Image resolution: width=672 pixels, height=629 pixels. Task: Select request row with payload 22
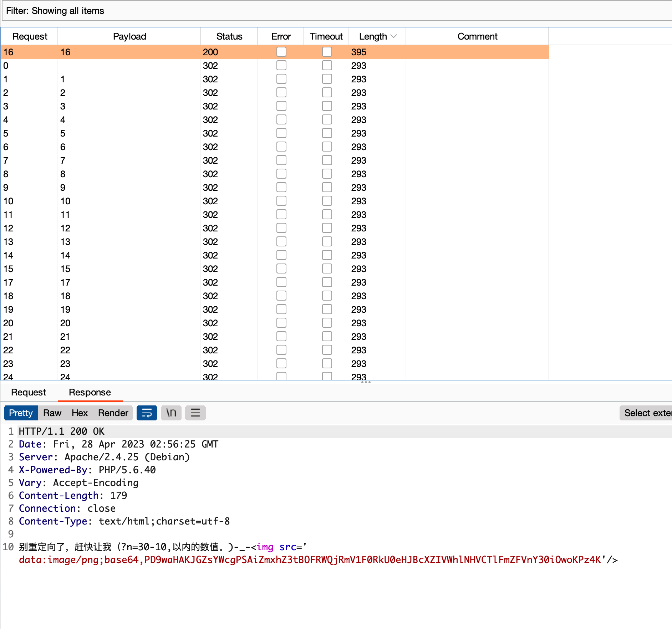pyautogui.click(x=275, y=350)
